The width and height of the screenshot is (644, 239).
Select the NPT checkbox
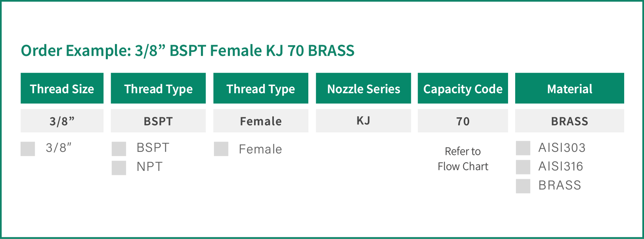[119, 168]
